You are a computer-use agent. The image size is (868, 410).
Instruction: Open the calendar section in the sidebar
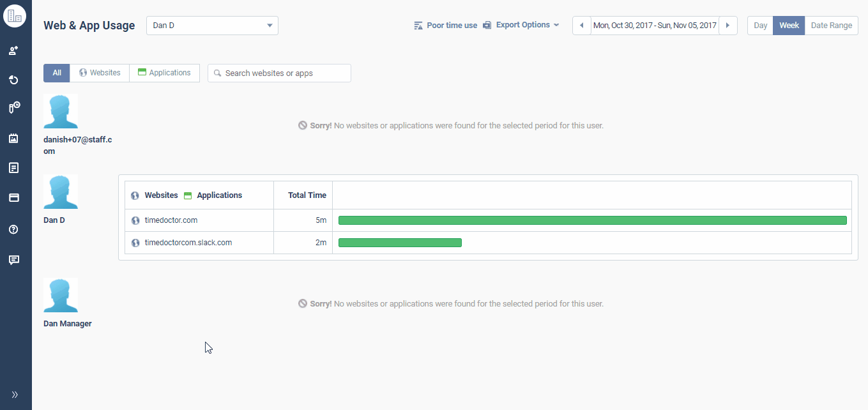pos(14,138)
